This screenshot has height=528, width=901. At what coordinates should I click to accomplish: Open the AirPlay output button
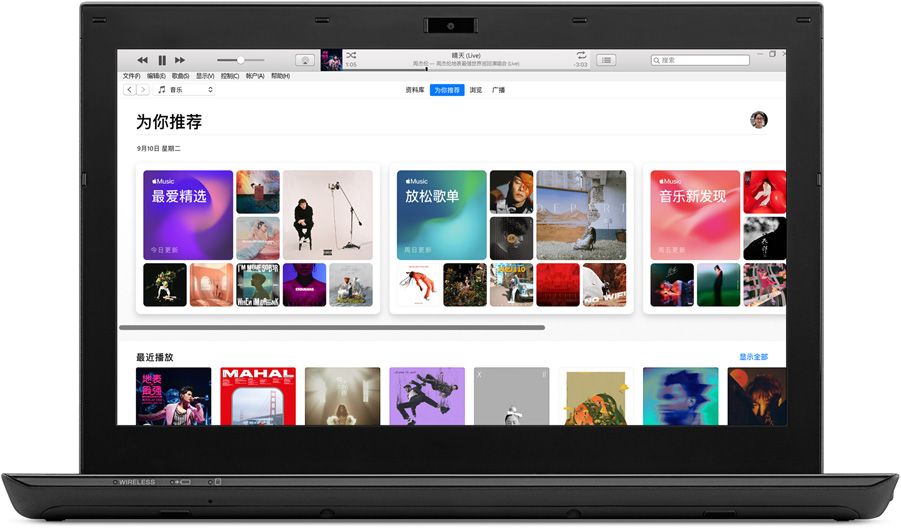[x=305, y=60]
